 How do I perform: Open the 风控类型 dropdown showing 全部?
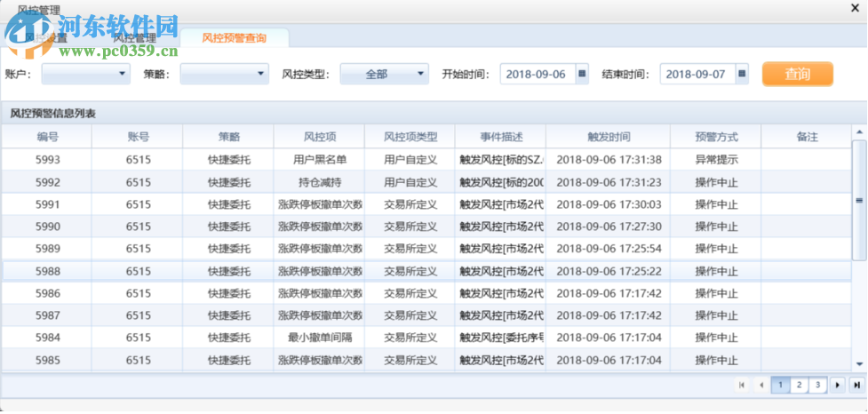click(384, 74)
